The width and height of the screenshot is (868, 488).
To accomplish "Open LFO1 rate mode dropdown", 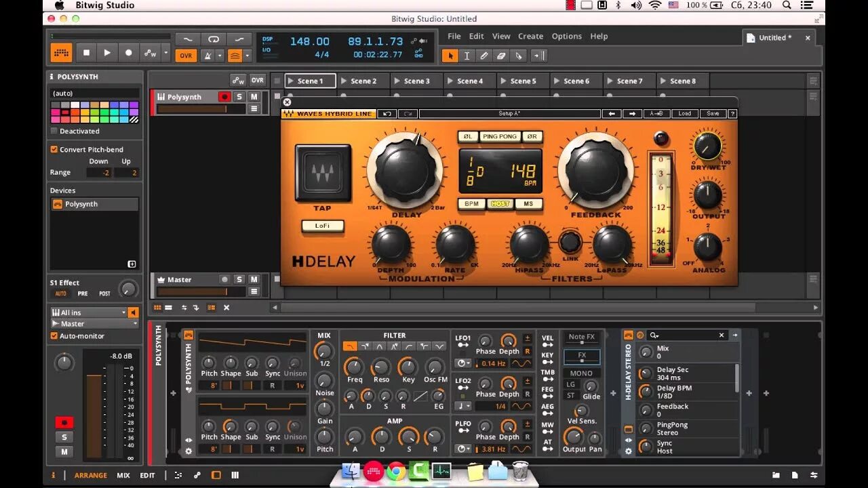I will coord(465,363).
